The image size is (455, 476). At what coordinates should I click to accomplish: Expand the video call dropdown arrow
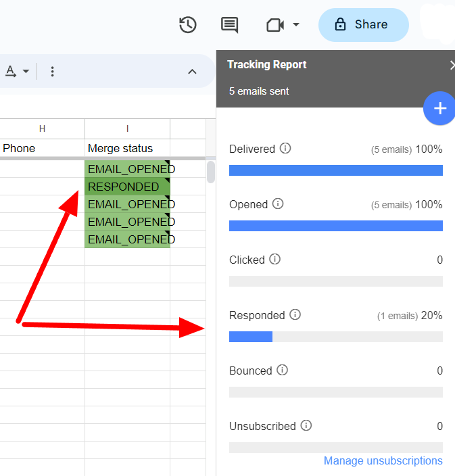click(x=296, y=24)
